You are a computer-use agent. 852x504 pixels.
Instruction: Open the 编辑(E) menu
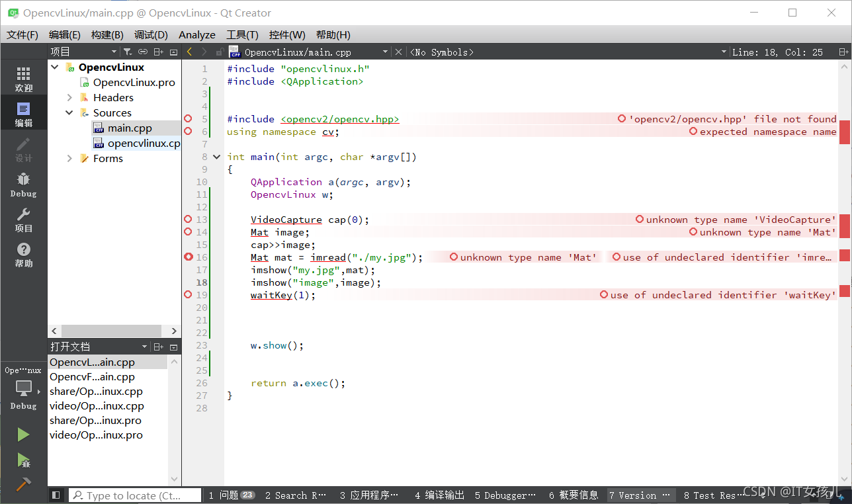65,34
